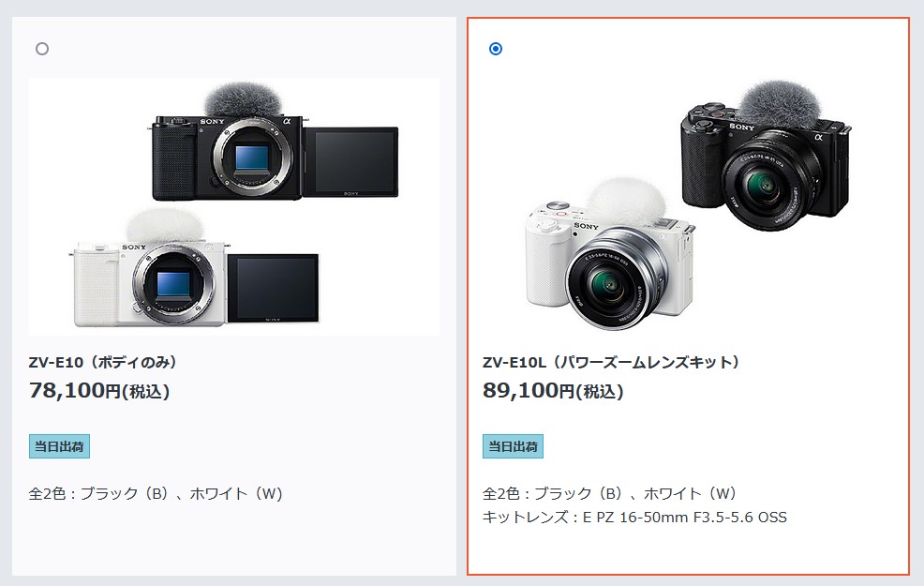Click the 当日出荷 badge under ZV-E10L
This screenshot has height=586, width=924.
click(514, 446)
